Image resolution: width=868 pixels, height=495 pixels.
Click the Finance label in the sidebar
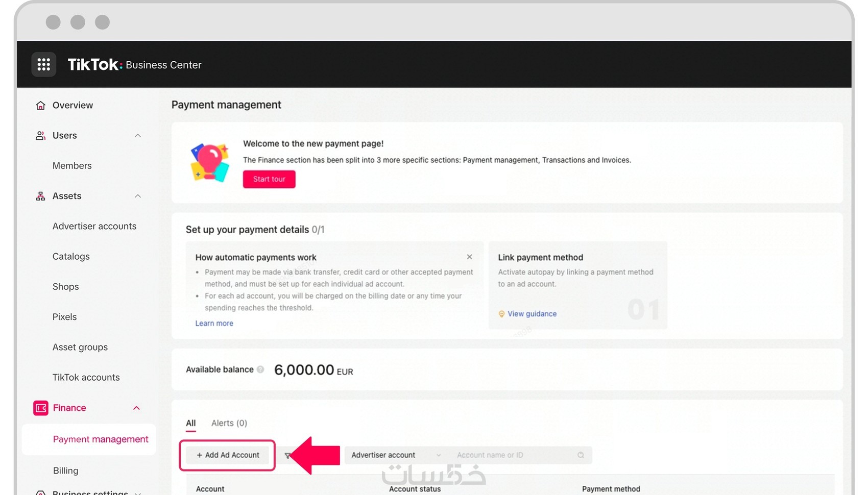(x=69, y=408)
